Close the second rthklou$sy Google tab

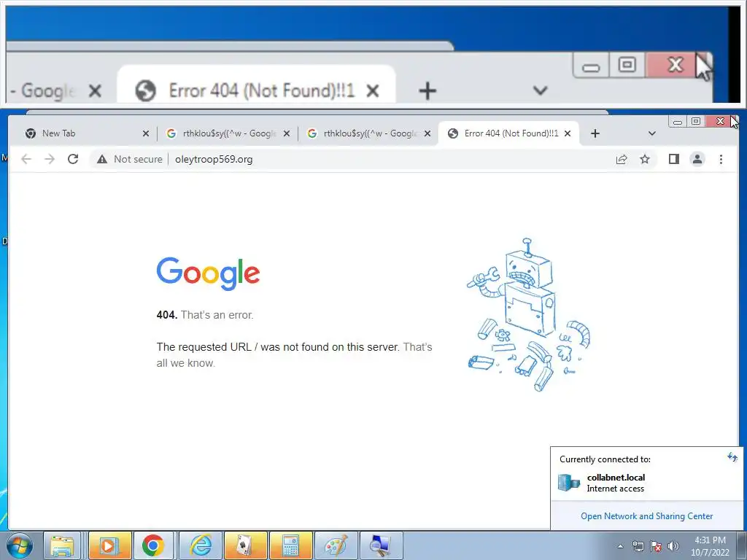pyautogui.click(x=427, y=134)
